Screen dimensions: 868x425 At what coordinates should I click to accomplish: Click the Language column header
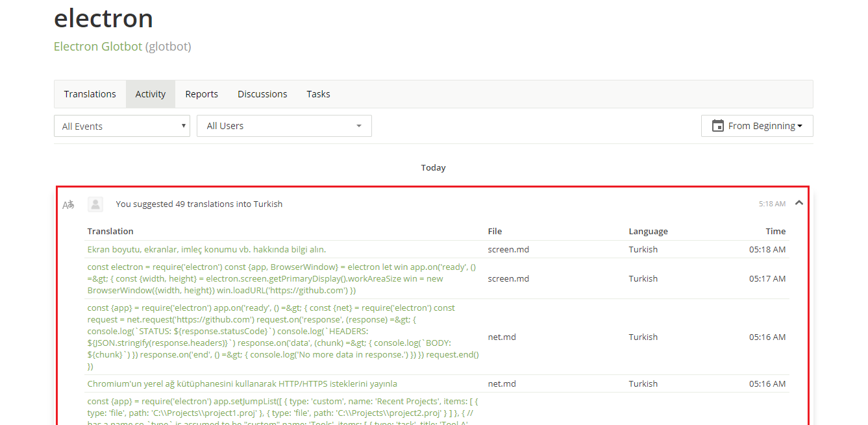[x=648, y=231]
